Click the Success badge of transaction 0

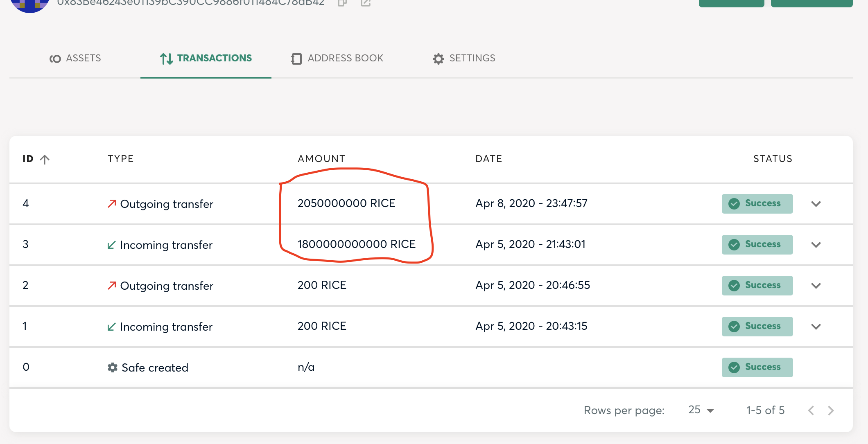pyautogui.click(x=757, y=367)
